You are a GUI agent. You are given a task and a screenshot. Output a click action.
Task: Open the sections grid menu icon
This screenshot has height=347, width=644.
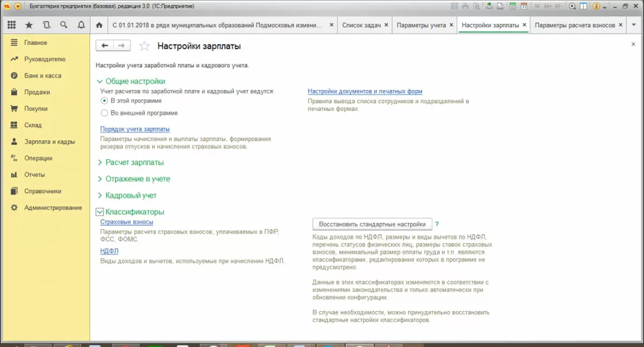pyautogui.click(x=12, y=25)
